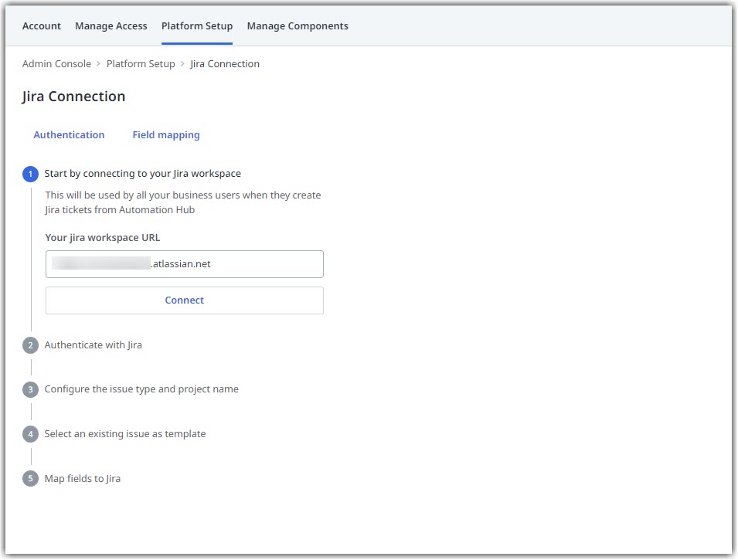The height and width of the screenshot is (560, 738).
Task: Click Jira Connection breadcrumb
Action: 225,63
